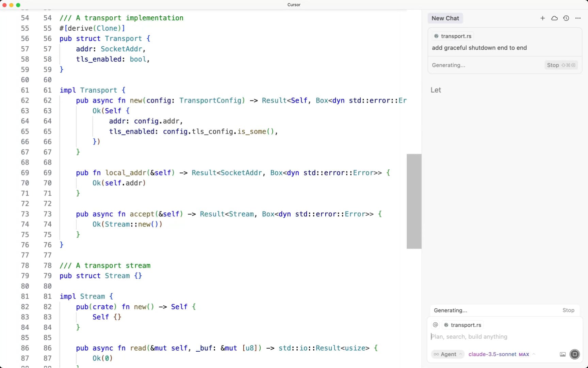Open the cloud agents icon in chat header
The width and height of the screenshot is (588, 368).
(x=554, y=18)
